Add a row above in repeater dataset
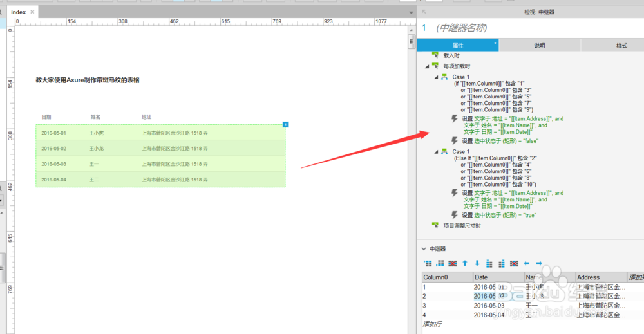This screenshot has height=334, width=644. pos(428,263)
